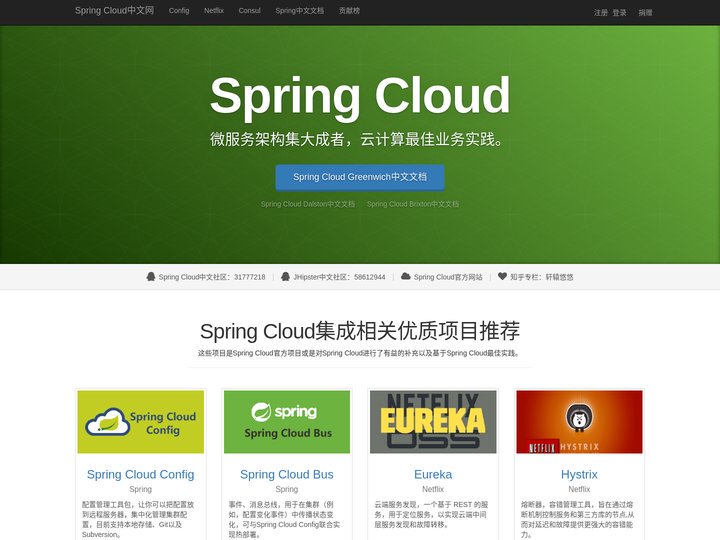Click Spring Cloud Config thumbnail image

(x=141, y=422)
